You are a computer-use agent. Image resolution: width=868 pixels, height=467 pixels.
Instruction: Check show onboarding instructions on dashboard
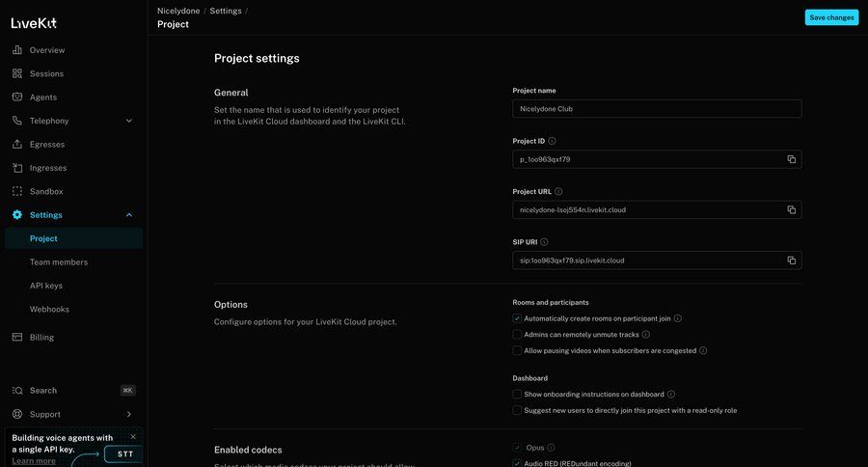(x=517, y=395)
